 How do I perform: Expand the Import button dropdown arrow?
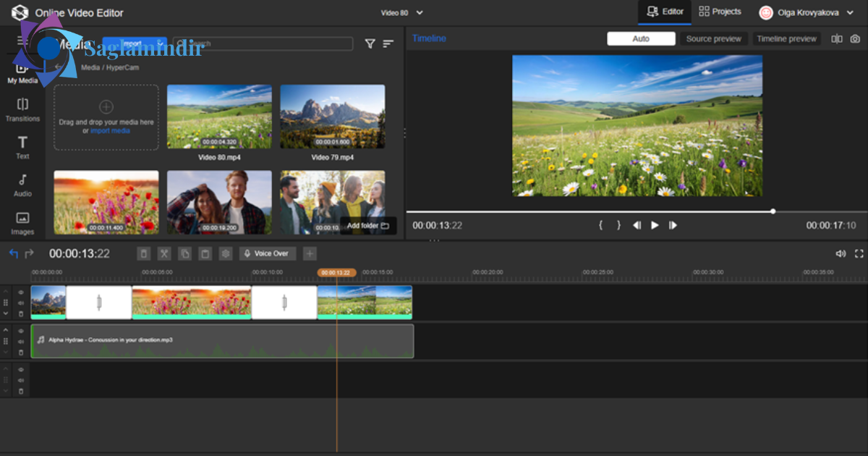click(x=160, y=43)
